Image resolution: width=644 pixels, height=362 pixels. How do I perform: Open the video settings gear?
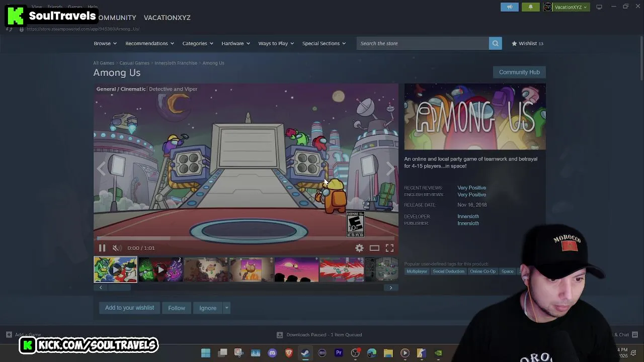tap(359, 248)
